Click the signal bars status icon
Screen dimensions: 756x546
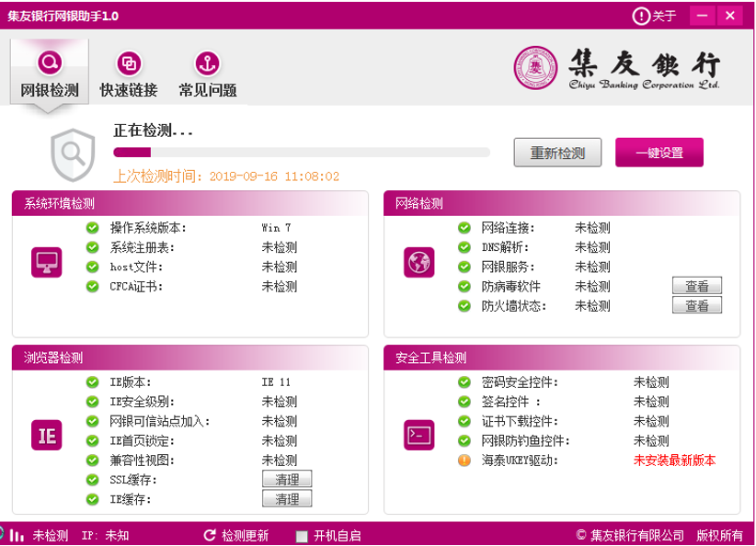(x=17, y=535)
